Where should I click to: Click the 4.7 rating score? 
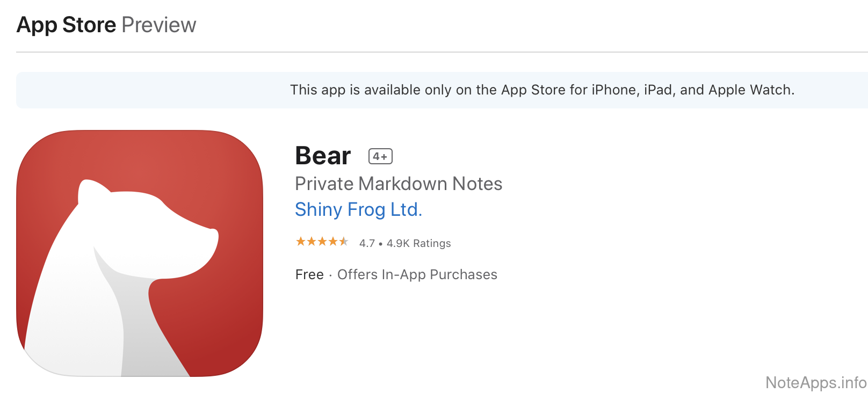367,243
